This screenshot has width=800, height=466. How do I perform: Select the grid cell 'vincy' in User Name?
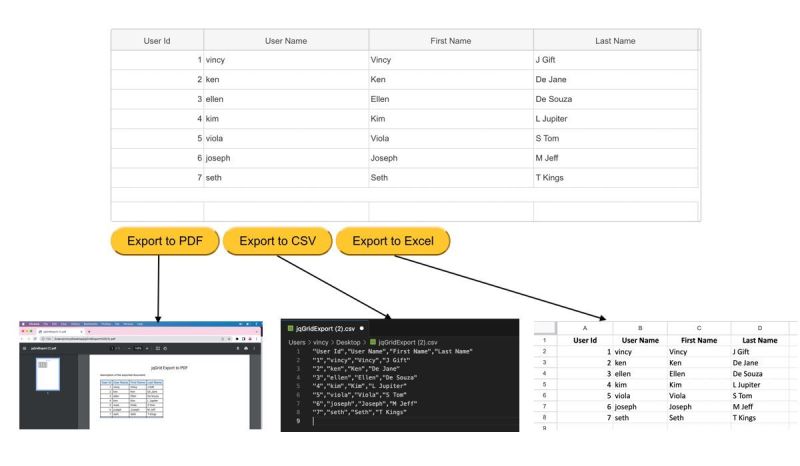(x=286, y=60)
